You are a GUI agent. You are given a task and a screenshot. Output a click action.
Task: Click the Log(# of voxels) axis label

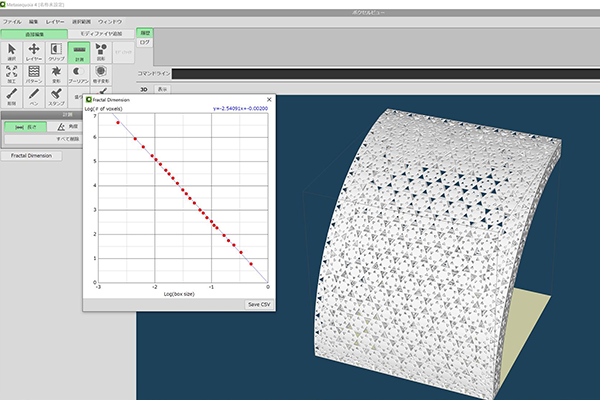click(103, 109)
